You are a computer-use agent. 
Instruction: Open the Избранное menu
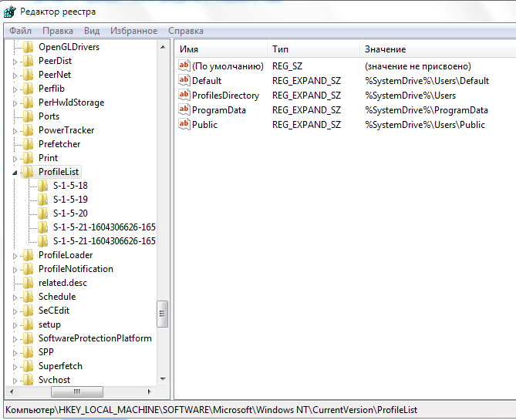pyautogui.click(x=133, y=31)
